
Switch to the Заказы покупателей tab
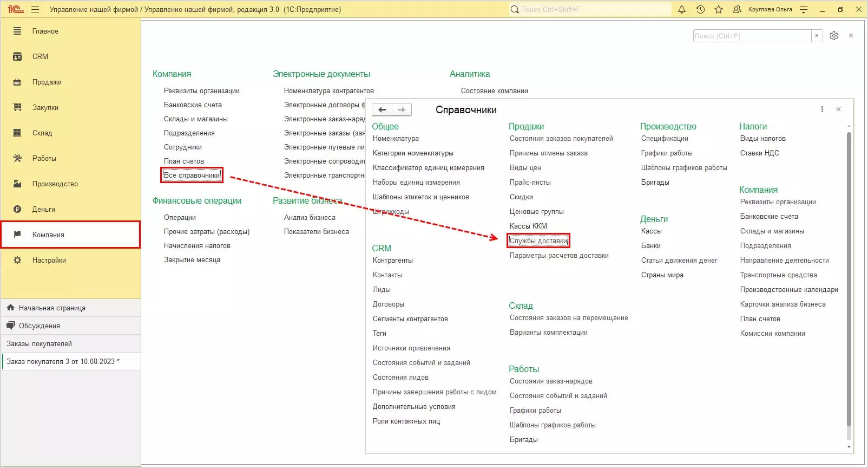(71, 343)
